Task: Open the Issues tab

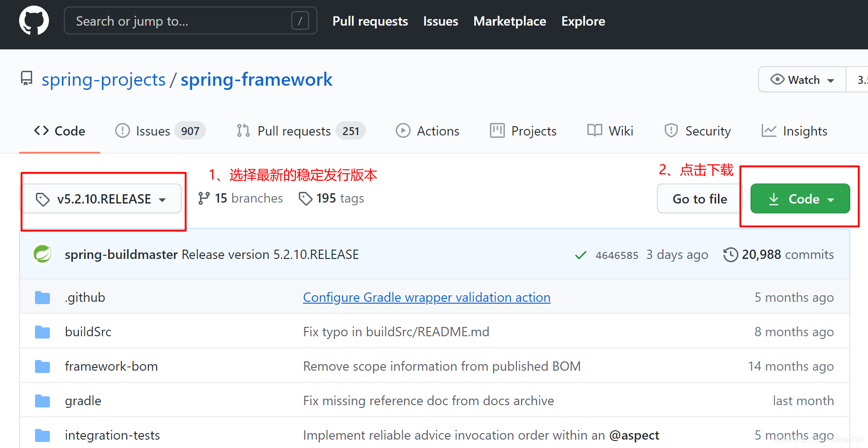Action: (160, 131)
